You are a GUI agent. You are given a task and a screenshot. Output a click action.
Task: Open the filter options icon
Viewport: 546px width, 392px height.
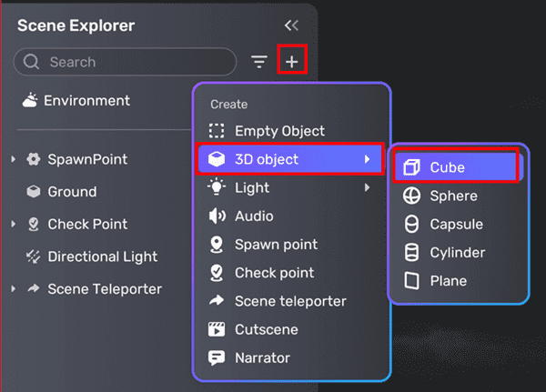259,62
